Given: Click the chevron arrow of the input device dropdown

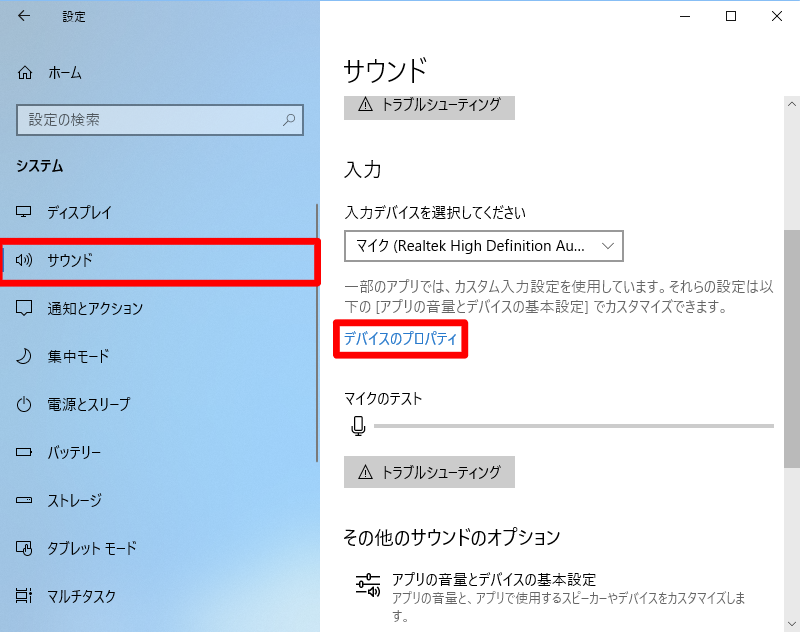Looking at the screenshot, I should click(608, 246).
